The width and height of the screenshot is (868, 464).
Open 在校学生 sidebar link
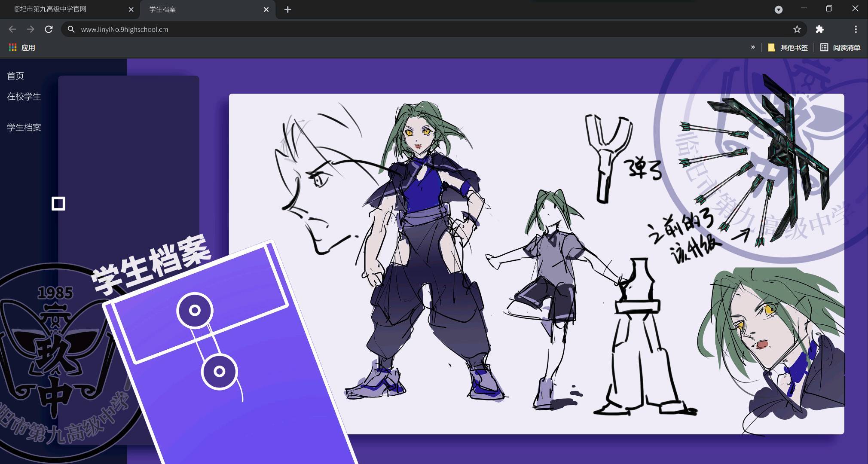[x=24, y=97]
